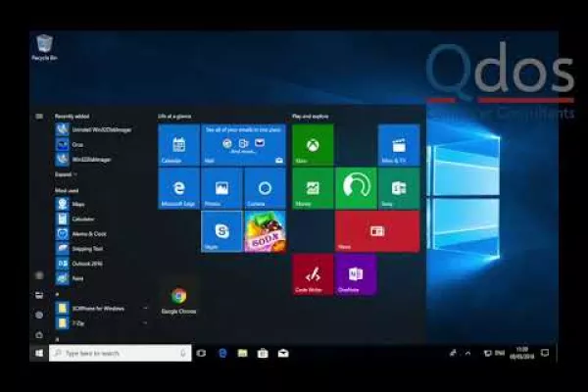588x392 pixels.
Task: Open the Candy Crush Soda tile
Action: 265,230
